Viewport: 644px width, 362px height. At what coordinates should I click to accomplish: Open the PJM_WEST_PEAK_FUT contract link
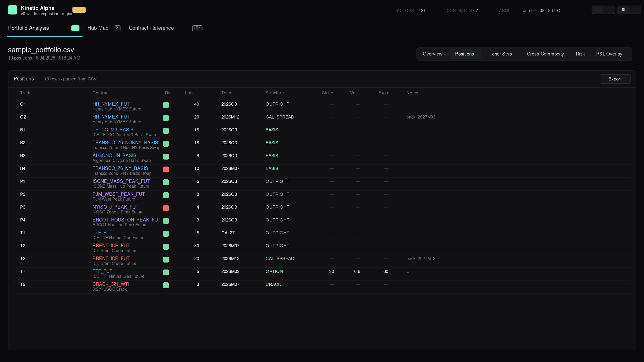(119, 194)
